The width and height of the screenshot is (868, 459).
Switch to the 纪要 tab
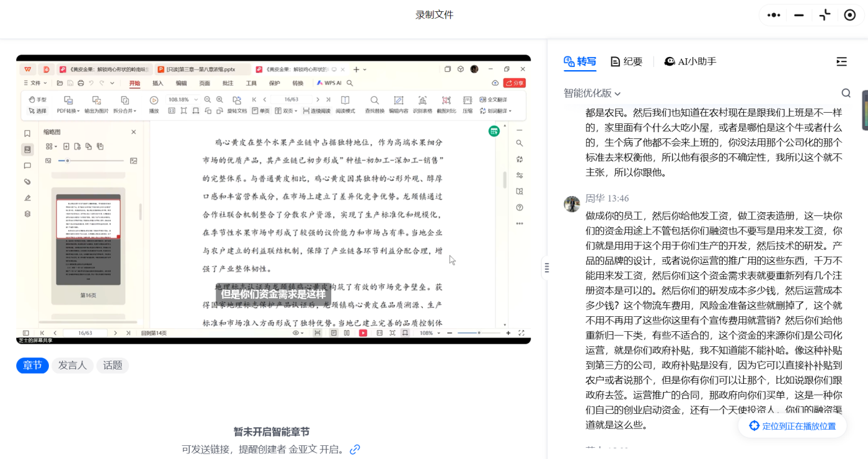click(x=626, y=61)
